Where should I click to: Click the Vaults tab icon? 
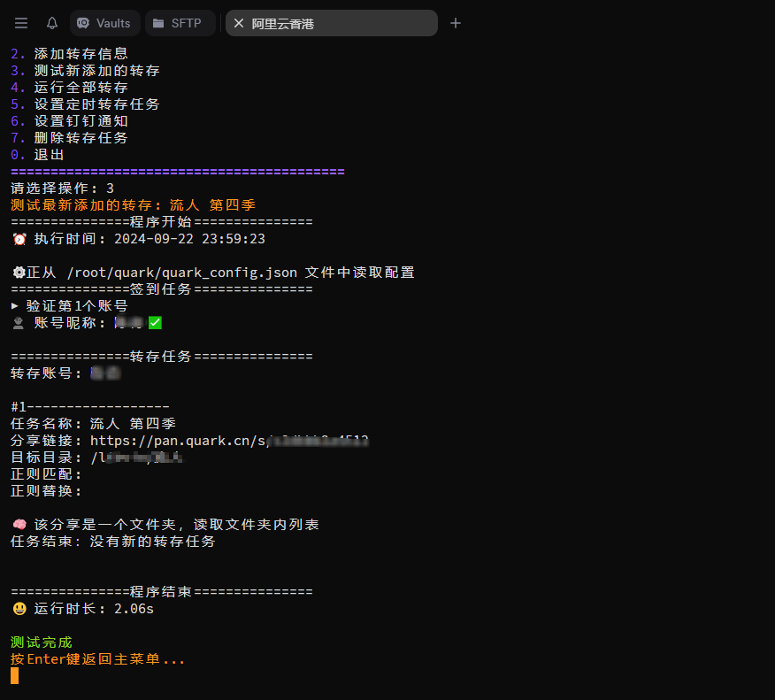[x=83, y=23]
